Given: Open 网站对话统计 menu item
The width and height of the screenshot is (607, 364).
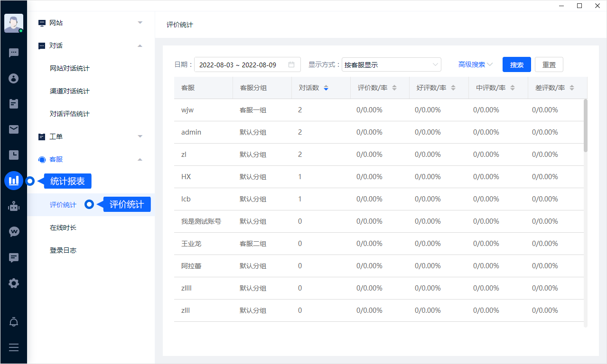Looking at the screenshot, I should coord(70,68).
